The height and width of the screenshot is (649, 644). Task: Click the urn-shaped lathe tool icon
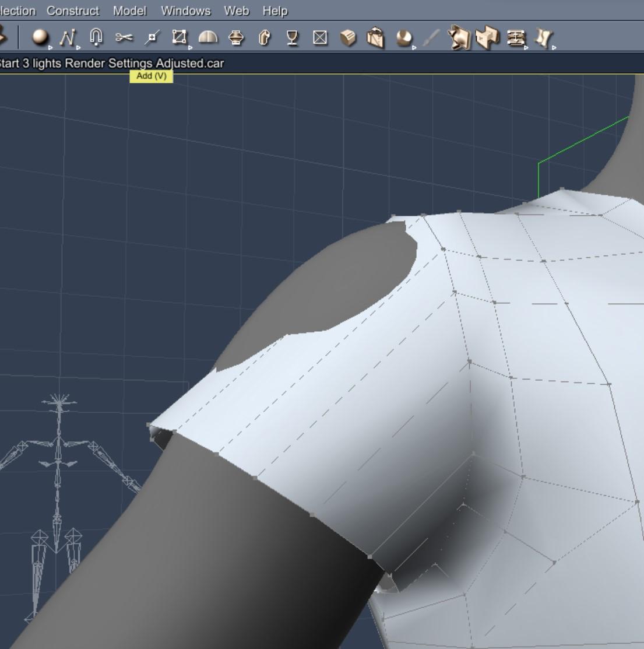(236, 38)
